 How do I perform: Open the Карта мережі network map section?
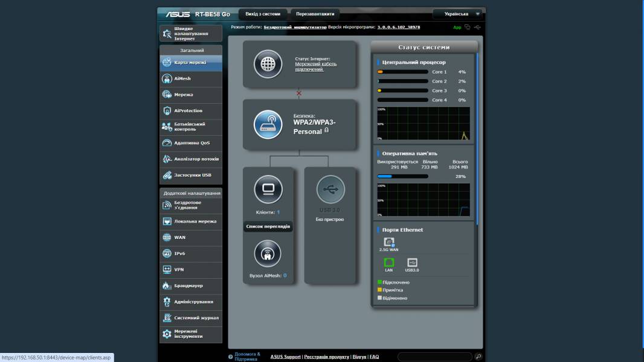tap(190, 60)
